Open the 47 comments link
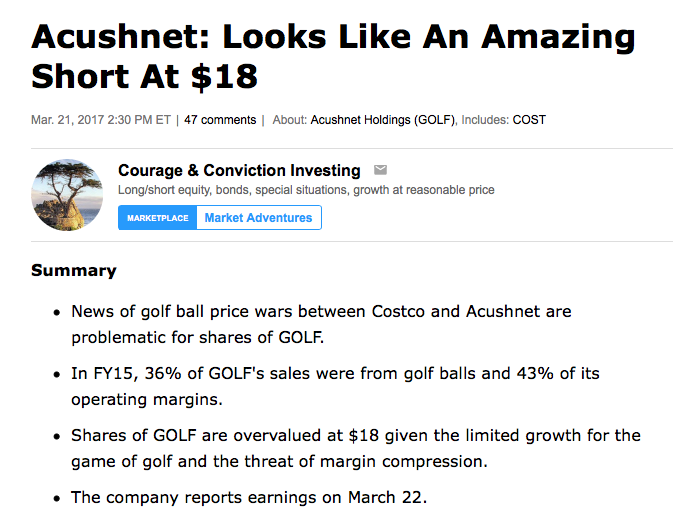This screenshot has width=697, height=525. (x=220, y=120)
